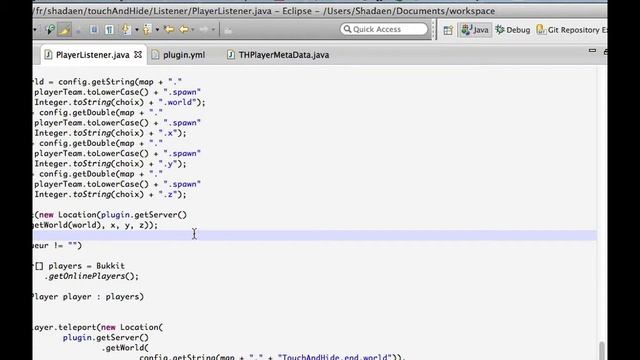This screenshot has width=640, height=360.
Task: Click the Java file icon on THPlayerMetaData.java tab
Action: (231, 55)
